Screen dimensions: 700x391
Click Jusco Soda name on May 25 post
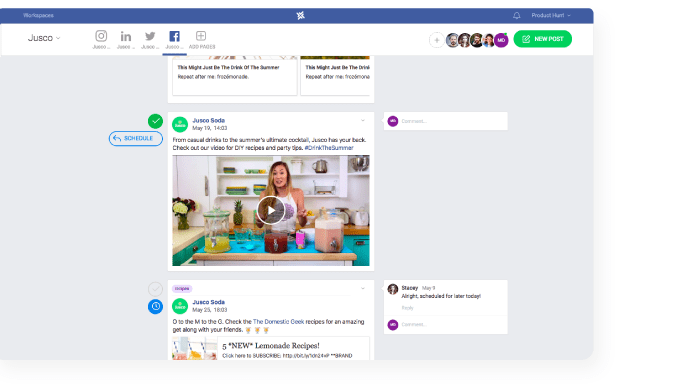pos(208,302)
